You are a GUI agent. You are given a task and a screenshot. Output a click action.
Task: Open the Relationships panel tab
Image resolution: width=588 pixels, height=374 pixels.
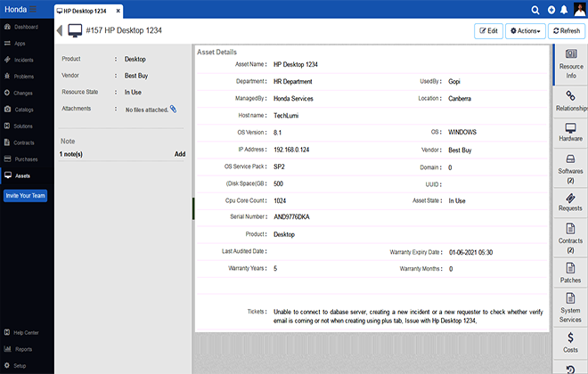571,102
